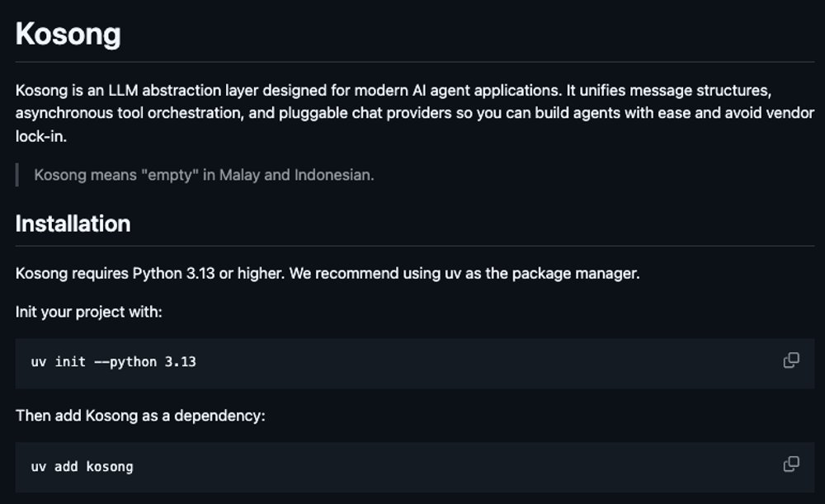Click the divider line below the Kosong heading
The height and width of the screenshot is (504, 825).
click(412, 61)
